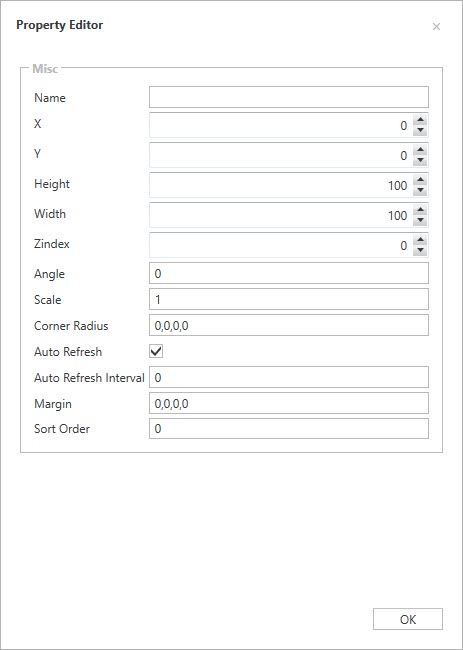This screenshot has width=463, height=650.
Task: Focus the Margin input box
Action: tap(289, 403)
